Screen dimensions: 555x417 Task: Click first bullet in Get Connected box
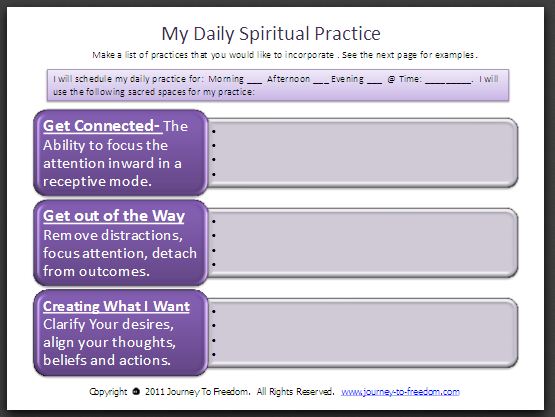pos(214,132)
